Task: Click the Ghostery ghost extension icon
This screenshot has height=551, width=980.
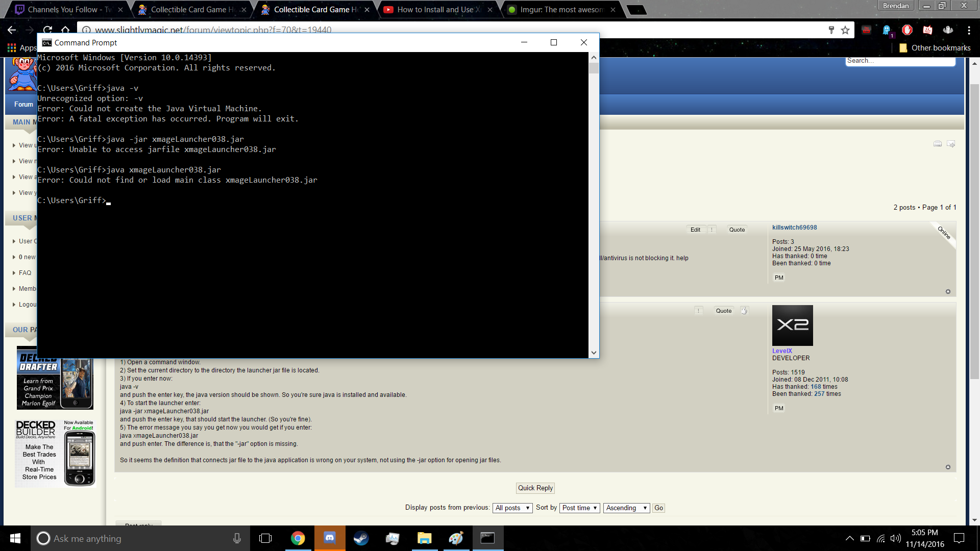Action: tap(887, 30)
